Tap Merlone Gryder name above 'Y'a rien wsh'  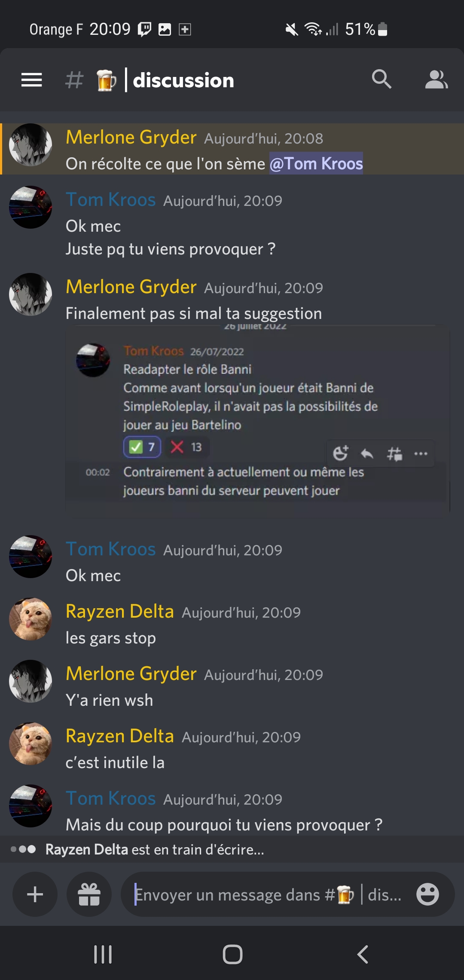(131, 674)
